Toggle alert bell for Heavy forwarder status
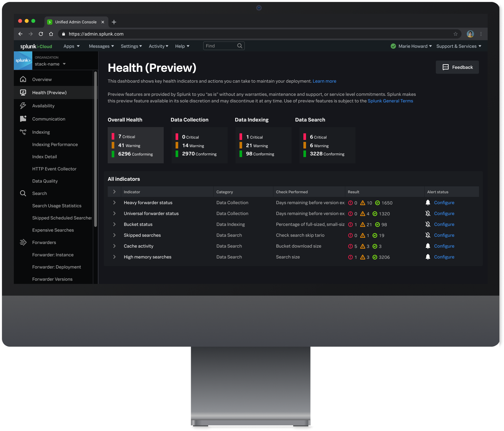 coord(428,202)
